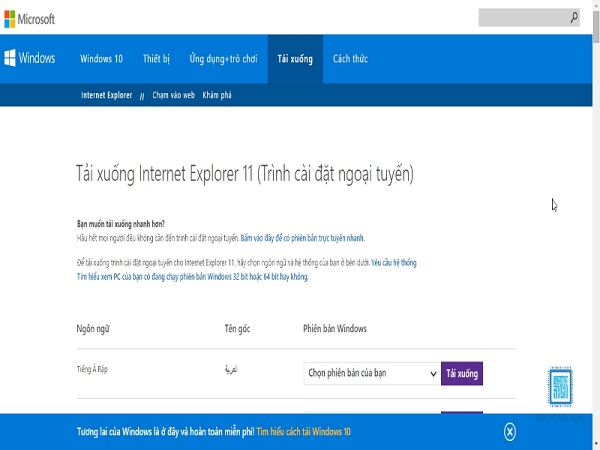The height and width of the screenshot is (450, 600).
Task: Close the Windows 10 banner
Action: pyautogui.click(x=510, y=432)
